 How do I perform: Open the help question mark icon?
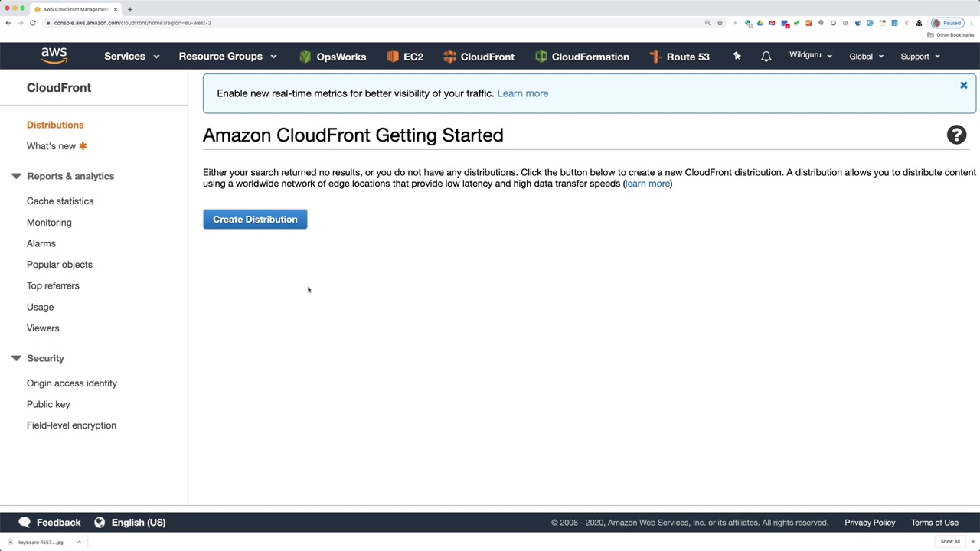[956, 135]
